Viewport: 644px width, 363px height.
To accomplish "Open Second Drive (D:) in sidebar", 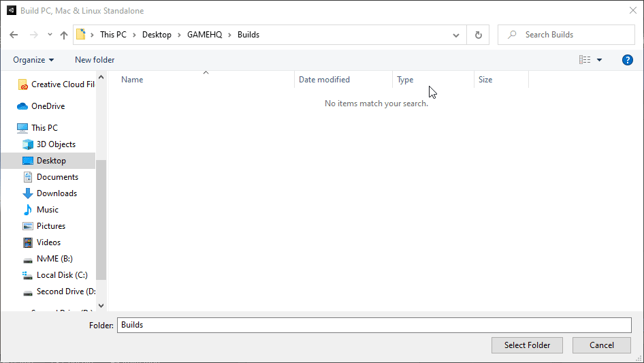I will click(x=66, y=291).
